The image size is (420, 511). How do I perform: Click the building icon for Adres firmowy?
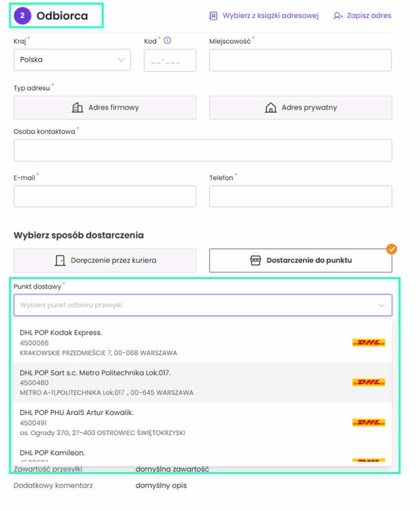(x=77, y=107)
